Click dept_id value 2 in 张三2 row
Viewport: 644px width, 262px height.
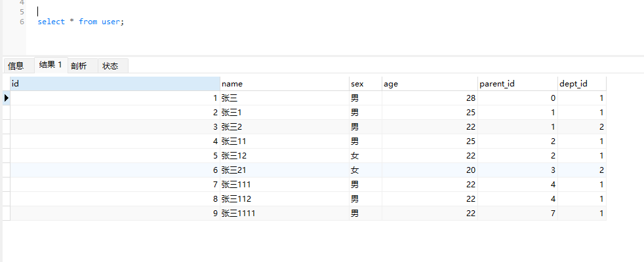[x=582, y=126]
